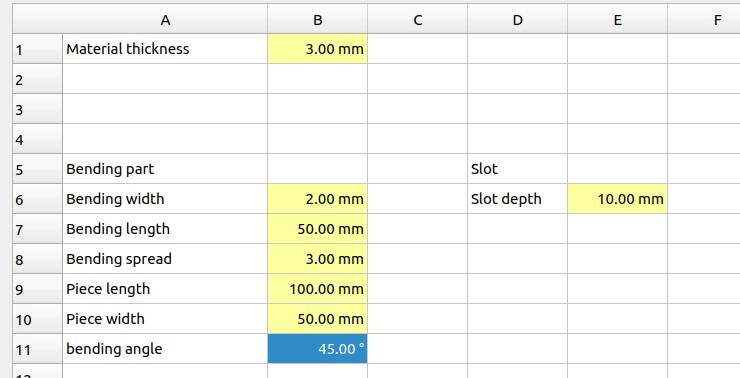Click row 1 header

[37, 49]
